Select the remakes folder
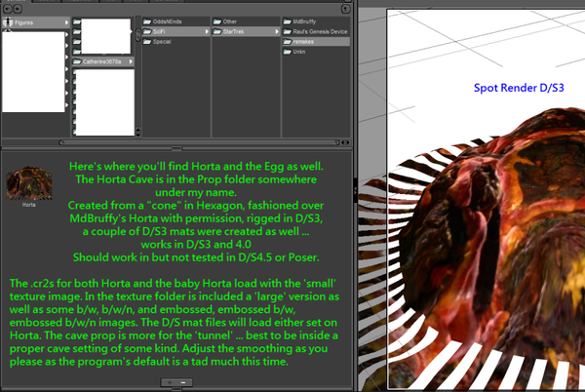Image resolution: width=585 pixels, height=392 pixels. pyautogui.click(x=316, y=42)
